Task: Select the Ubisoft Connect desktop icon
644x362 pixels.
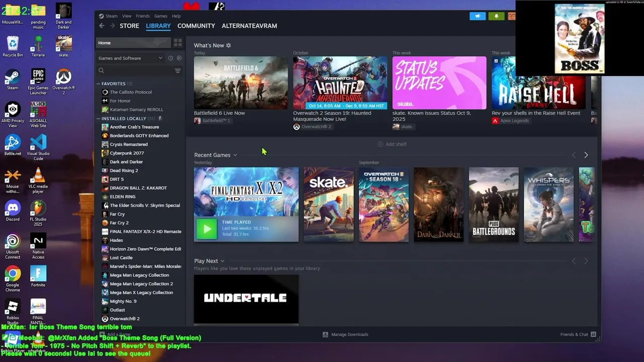Action: tap(13, 246)
